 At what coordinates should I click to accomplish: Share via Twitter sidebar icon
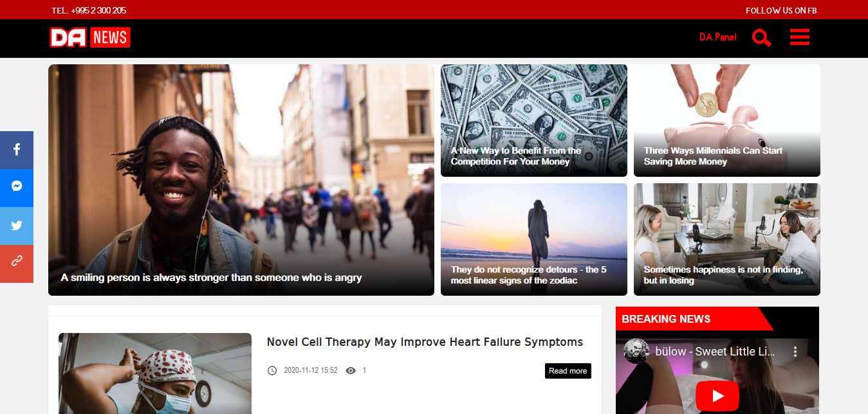[x=17, y=226]
